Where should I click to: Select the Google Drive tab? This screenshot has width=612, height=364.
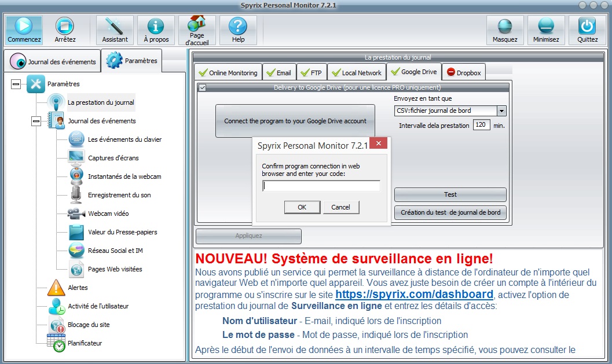coord(414,72)
